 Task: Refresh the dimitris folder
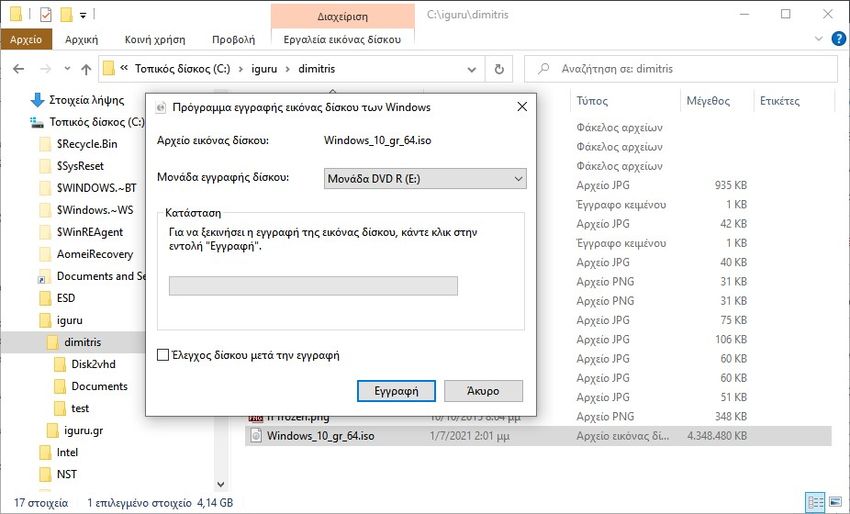point(499,69)
